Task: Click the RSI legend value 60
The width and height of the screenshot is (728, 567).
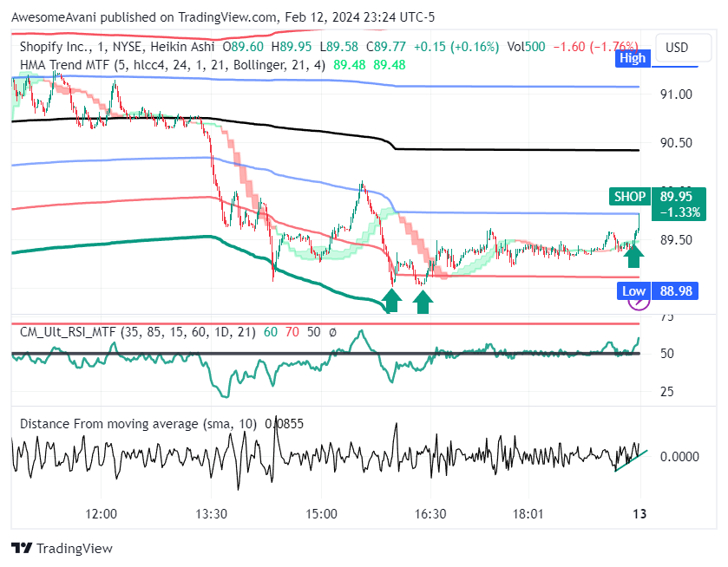Action: point(270,332)
